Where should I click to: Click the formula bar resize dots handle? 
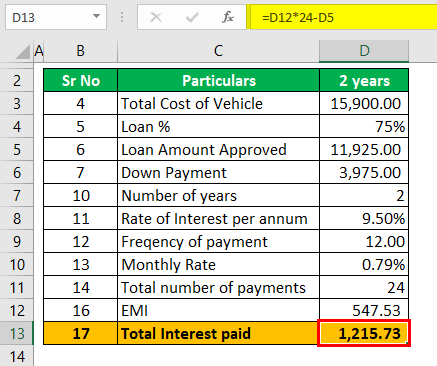pos(122,17)
